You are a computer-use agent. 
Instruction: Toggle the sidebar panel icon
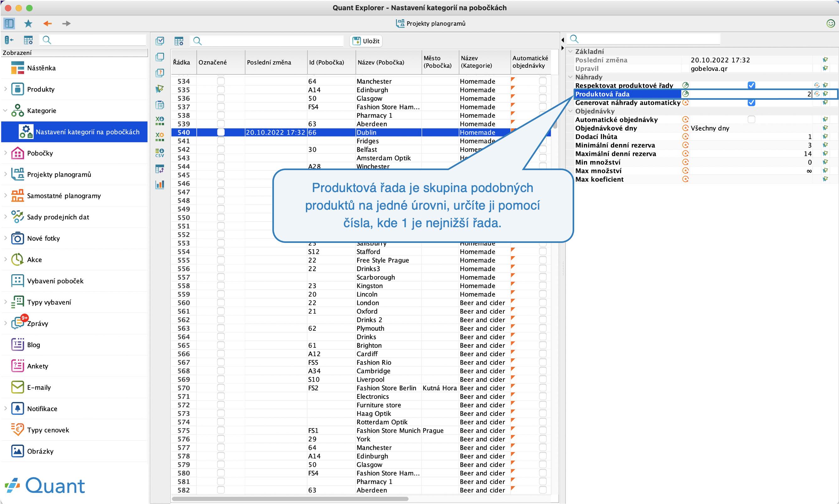tap(9, 24)
